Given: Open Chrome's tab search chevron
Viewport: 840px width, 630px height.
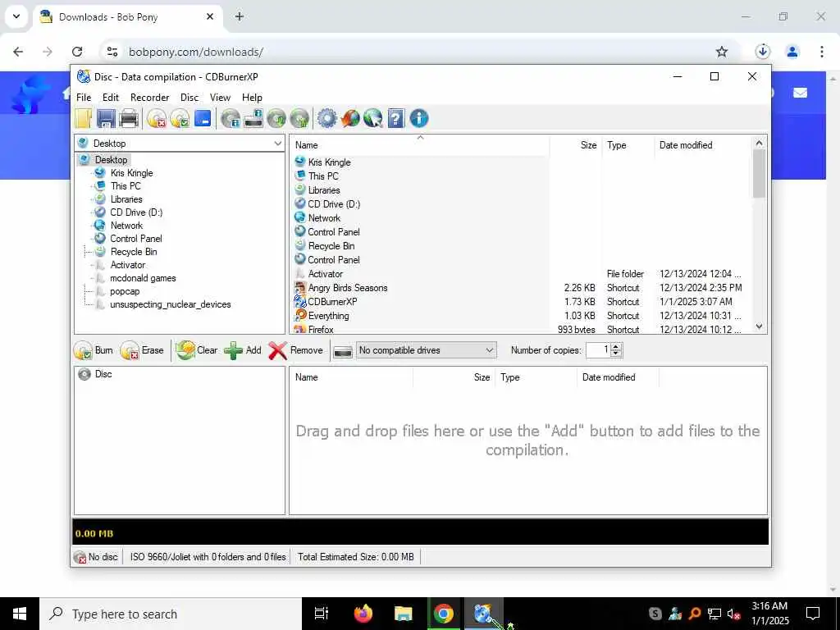Looking at the screenshot, I should (x=16, y=16).
